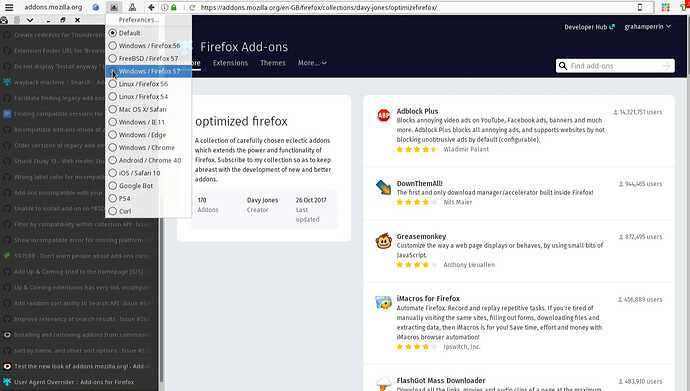Image resolution: width=690 pixels, height=391 pixels.
Task: Click the Greasemonkey monkey icon
Action: tap(383, 241)
